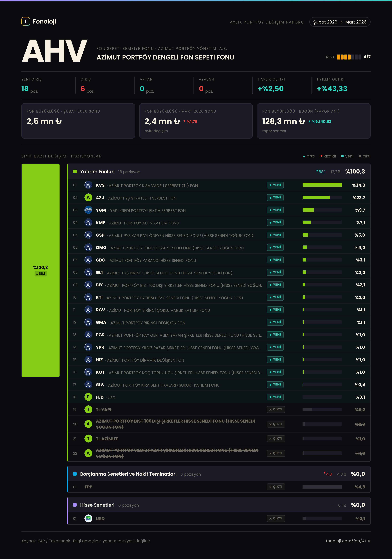This screenshot has height=559, width=392.
Task: Click the A icon on exited YILDIZ PAZAR row
Action: point(88,453)
